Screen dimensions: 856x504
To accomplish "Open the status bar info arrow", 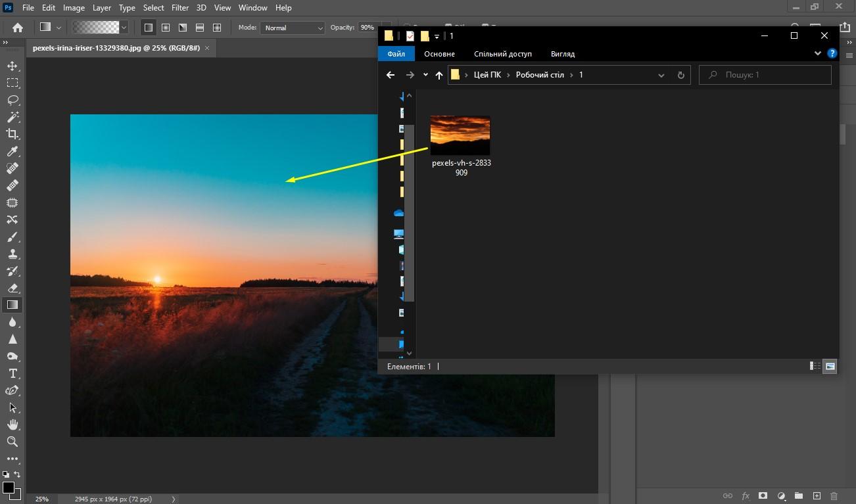I will [174, 499].
